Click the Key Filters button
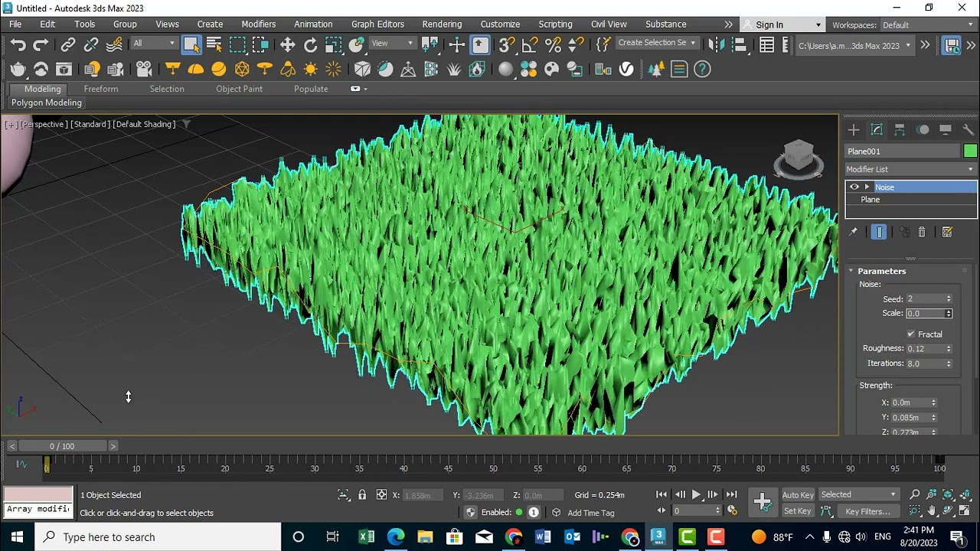This screenshot has width=980, height=551. click(867, 511)
